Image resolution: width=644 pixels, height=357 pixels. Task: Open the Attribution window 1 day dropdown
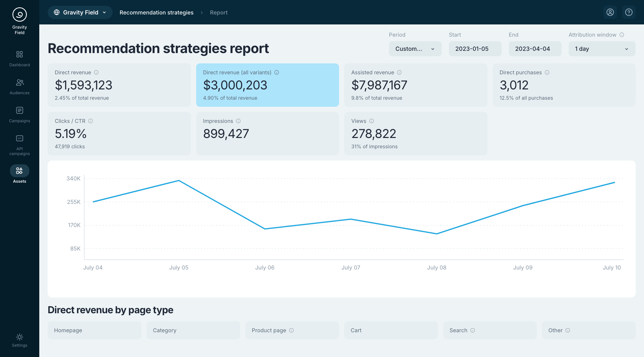point(602,49)
